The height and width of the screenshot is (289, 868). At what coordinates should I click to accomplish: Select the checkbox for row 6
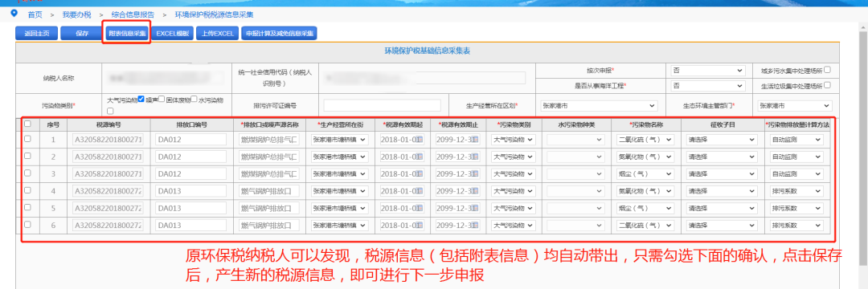pos(27,224)
